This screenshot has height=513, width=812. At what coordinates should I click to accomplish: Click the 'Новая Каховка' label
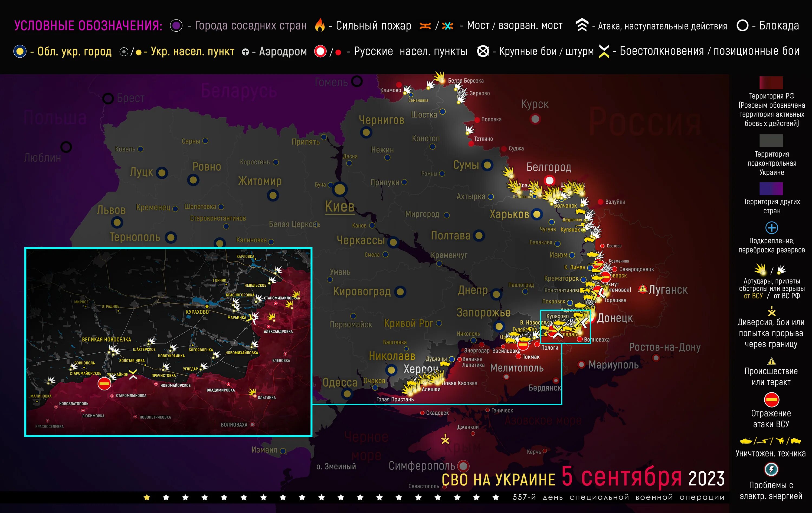pyautogui.click(x=459, y=383)
